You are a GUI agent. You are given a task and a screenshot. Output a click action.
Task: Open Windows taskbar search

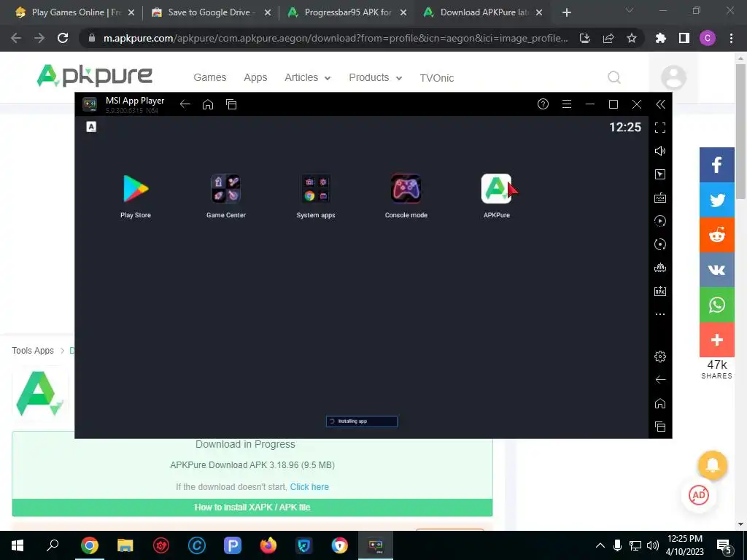click(53, 545)
